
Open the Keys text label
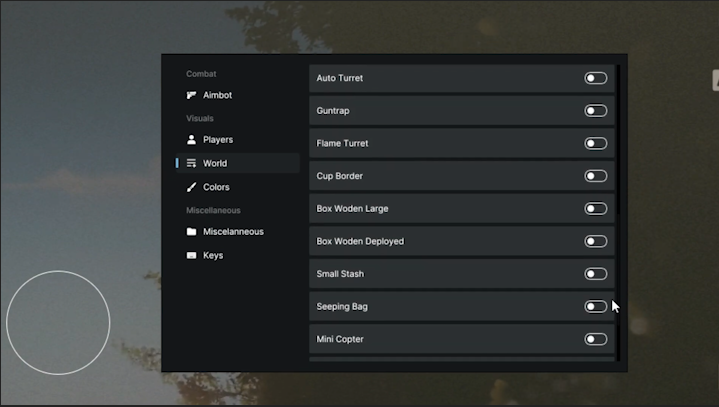tap(213, 256)
